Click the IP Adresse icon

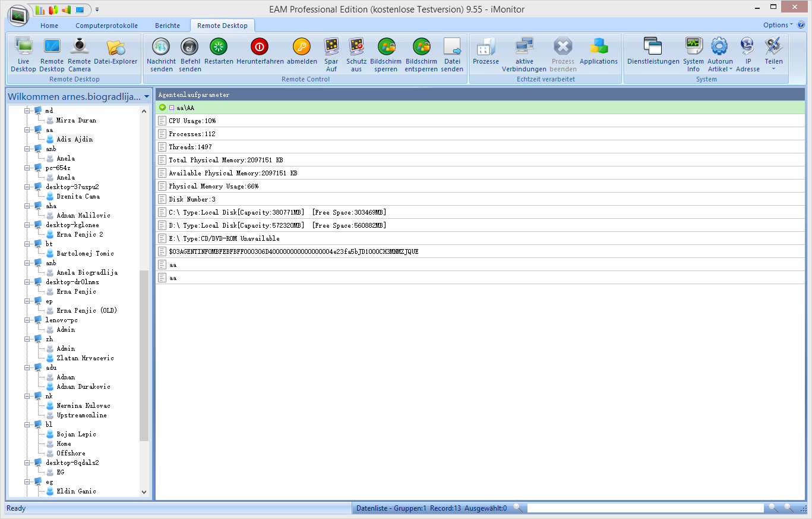(748, 54)
